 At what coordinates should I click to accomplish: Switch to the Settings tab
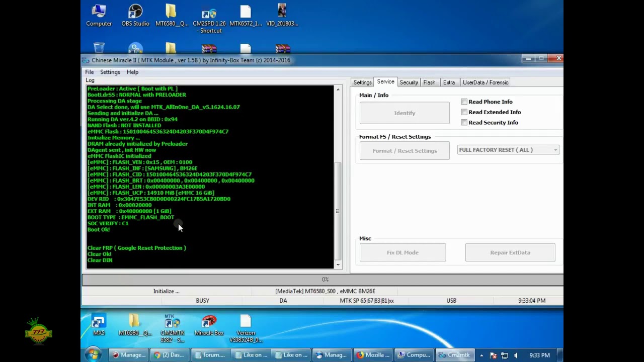coord(362,82)
